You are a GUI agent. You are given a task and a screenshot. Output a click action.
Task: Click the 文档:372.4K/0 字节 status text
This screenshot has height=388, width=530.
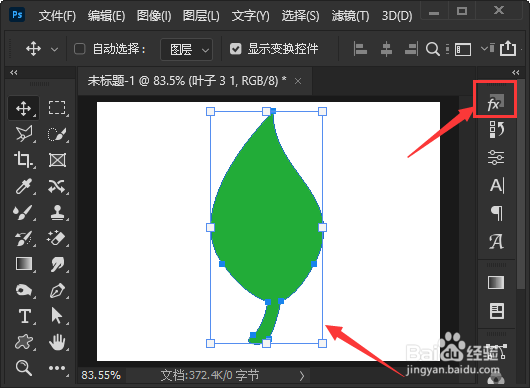210,375
